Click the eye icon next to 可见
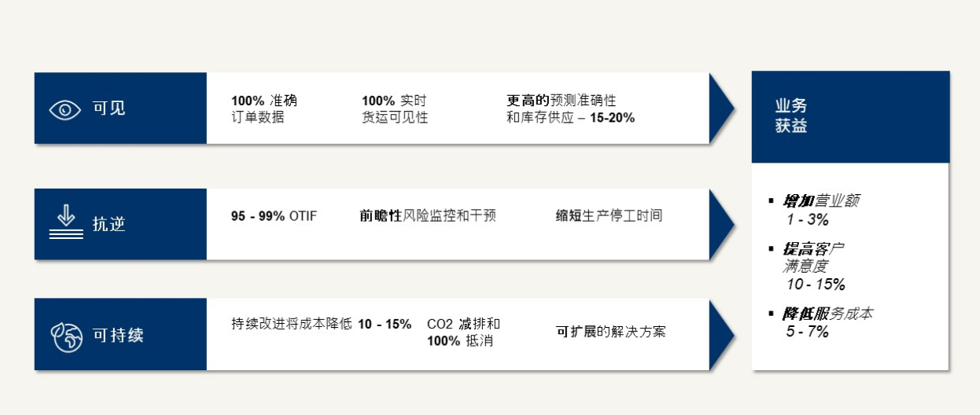 tap(65, 109)
